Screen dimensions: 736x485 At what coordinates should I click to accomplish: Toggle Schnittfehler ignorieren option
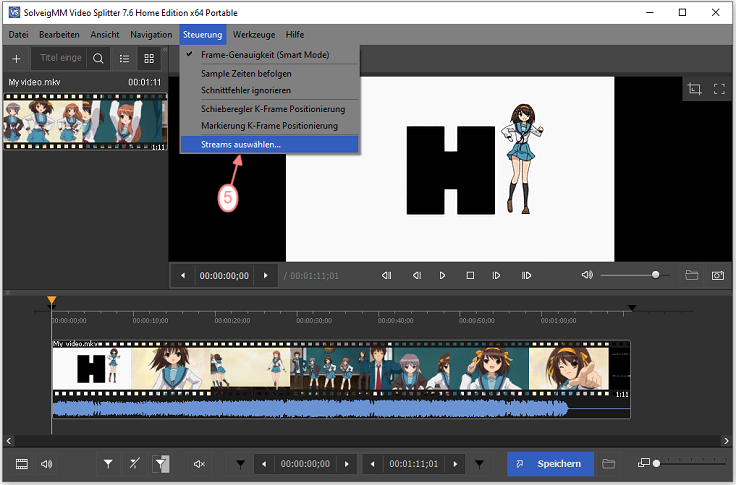click(269, 90)
